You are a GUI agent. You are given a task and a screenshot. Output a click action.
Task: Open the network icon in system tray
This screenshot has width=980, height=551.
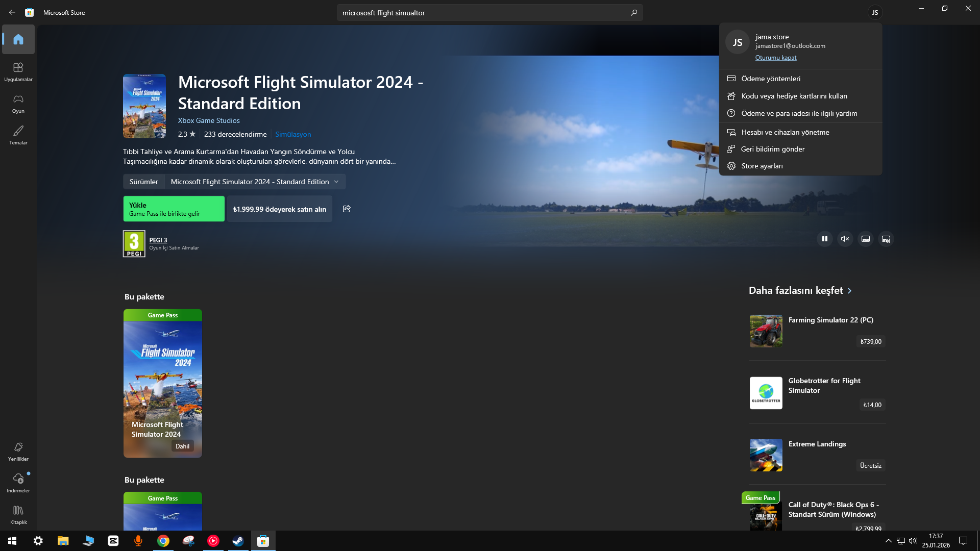point(901,541)
